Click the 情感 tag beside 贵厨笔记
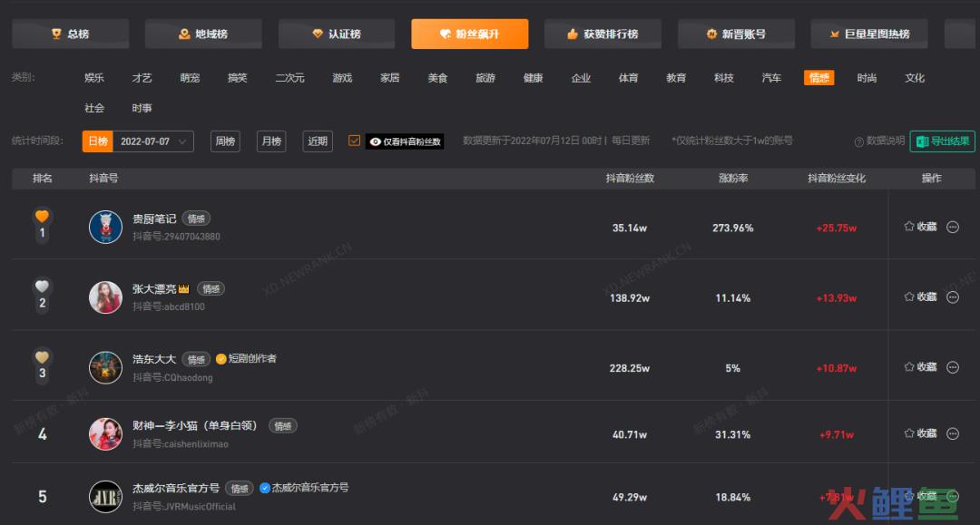The height and width of the screenshot is (525, 980). 196,219
